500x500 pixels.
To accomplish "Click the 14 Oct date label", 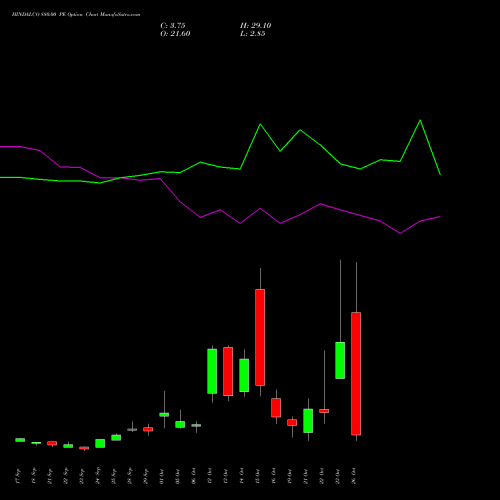I will (x=242, y=476).
